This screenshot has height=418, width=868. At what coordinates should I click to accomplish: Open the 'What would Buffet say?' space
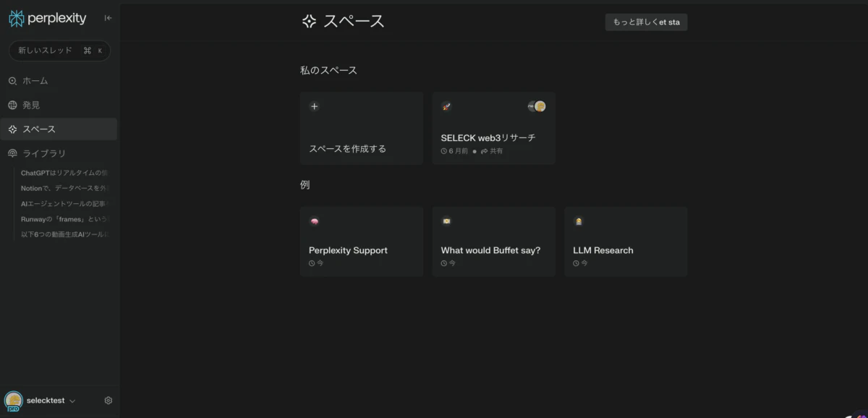pos(493,242)
